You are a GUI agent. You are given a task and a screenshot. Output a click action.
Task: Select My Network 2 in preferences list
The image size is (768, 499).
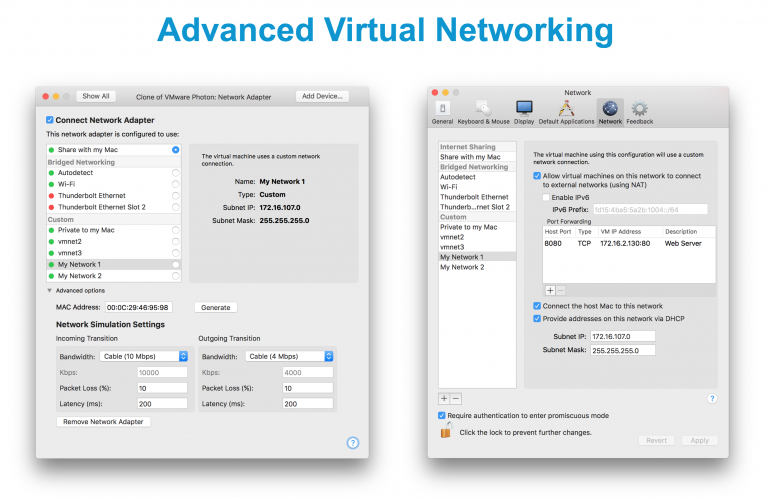462,267
